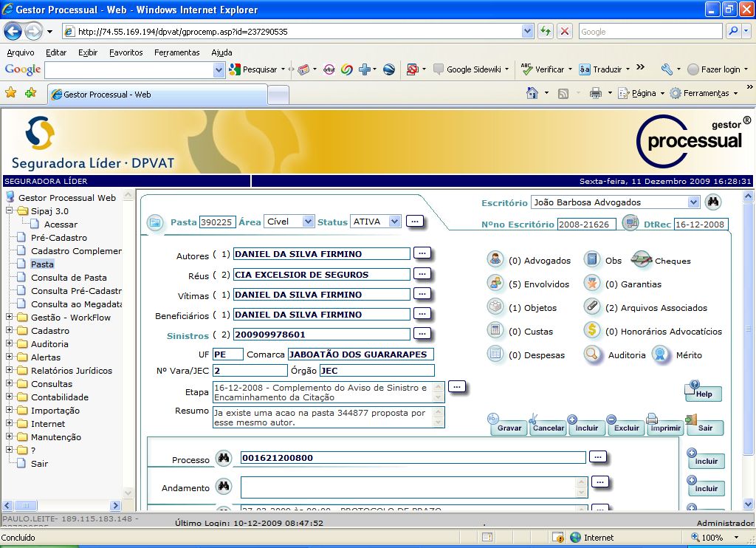Open the Status ATIVA dropdown
Image resolution: width=756 pixels, height=548 pixels.
coord(394,222)
